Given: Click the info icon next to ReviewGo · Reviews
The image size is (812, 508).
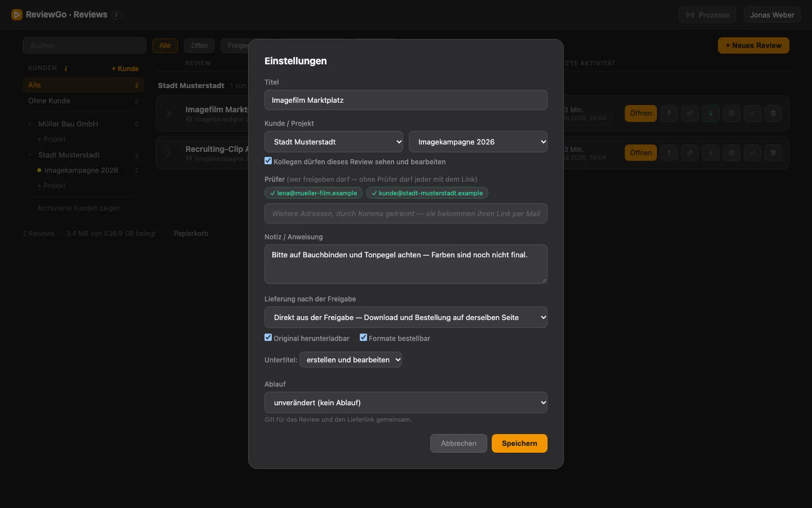Looking at the screenshot, I should coord(117,15).
